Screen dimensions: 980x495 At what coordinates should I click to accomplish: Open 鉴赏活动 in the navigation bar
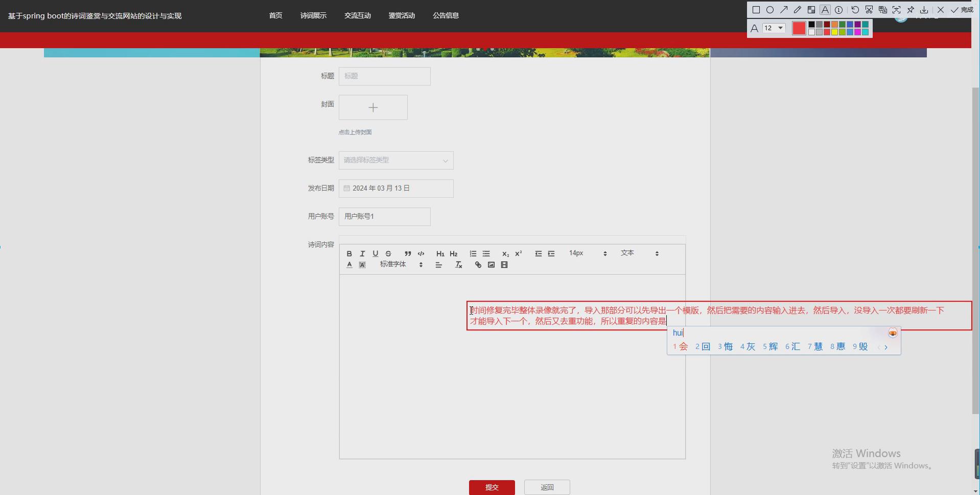(x=402, y=15)
